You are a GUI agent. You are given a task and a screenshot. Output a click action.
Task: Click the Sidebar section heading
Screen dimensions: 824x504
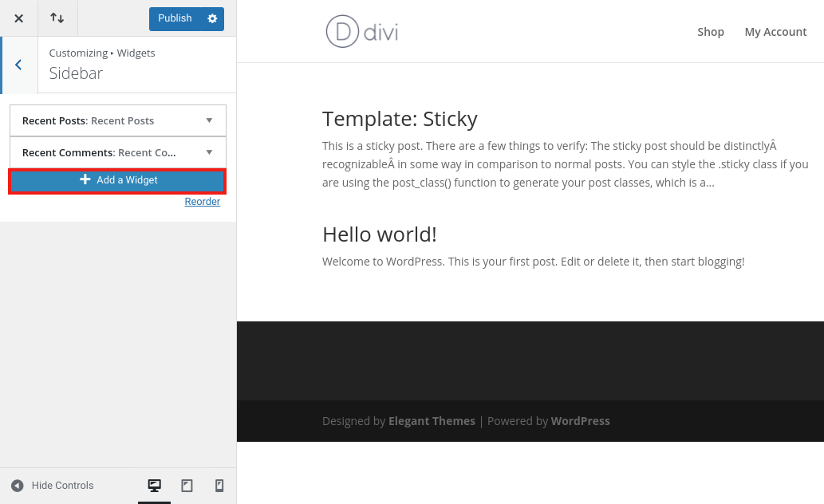77,73
